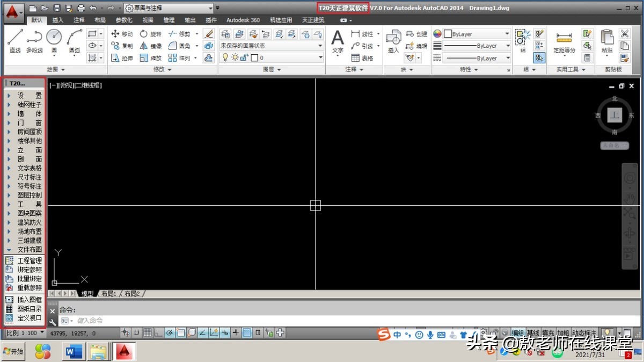Open the 粘贴 (Paste) clipboard tool
Screen dimensions: 644x362
click(607, 41)
